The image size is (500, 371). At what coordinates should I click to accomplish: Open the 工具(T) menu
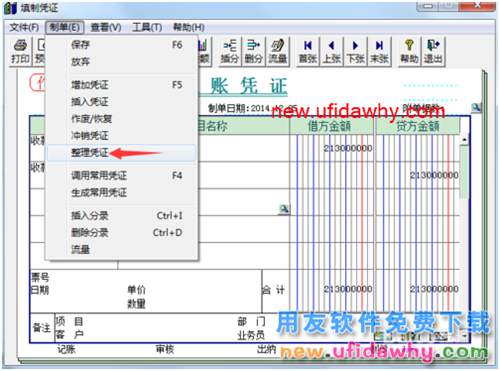tap(147, 27)
